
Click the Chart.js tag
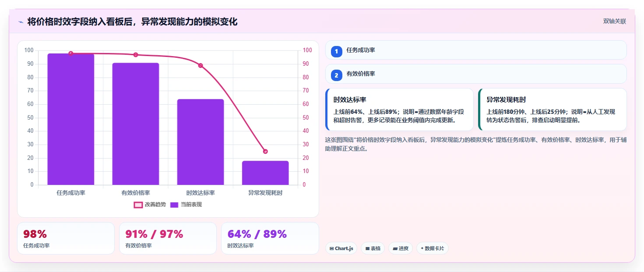(341, 248)
